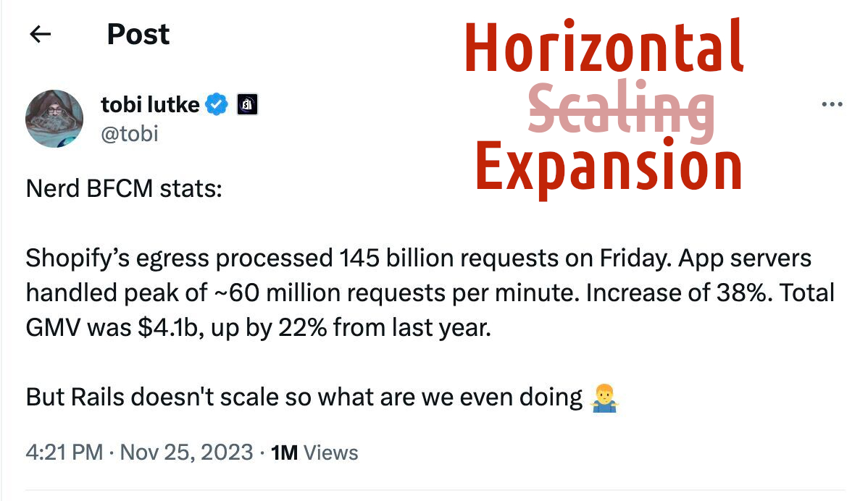Screen dimensions: 868x501
Task: Open the '1M Views' count
Action: tap(314, 453)
